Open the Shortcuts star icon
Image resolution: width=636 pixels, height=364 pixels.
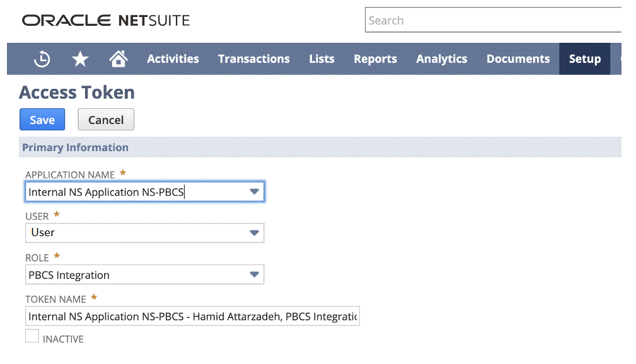point(80,59)
